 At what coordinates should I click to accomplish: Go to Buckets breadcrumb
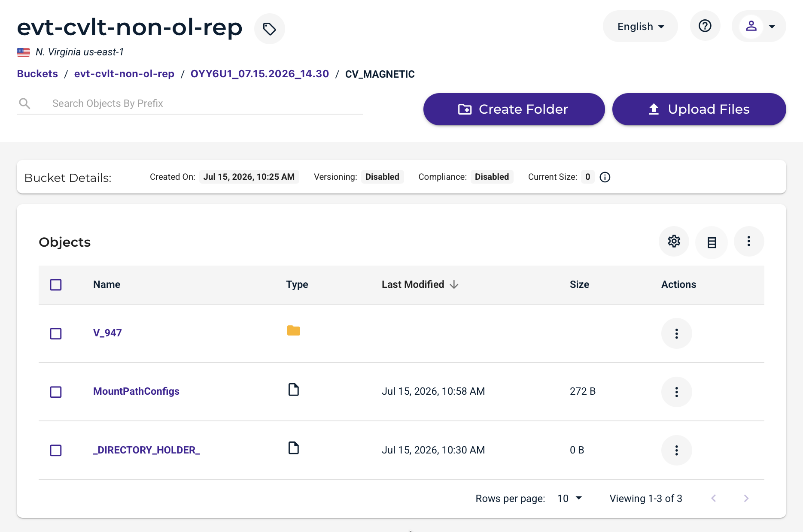point(37,74)
